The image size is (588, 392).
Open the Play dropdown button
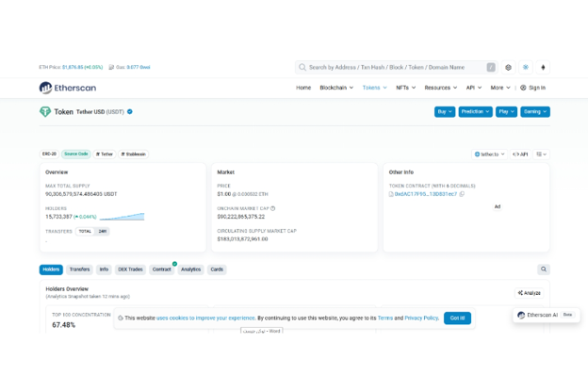[x=506, y=112]
